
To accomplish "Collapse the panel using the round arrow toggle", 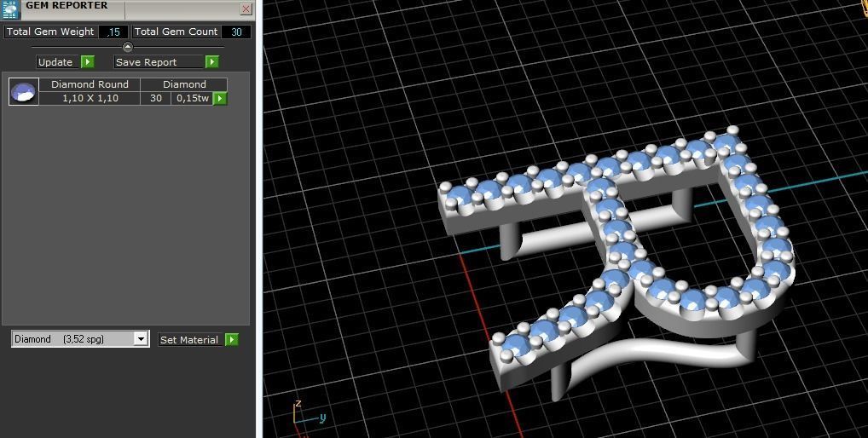I will click(x=128, y=47).
